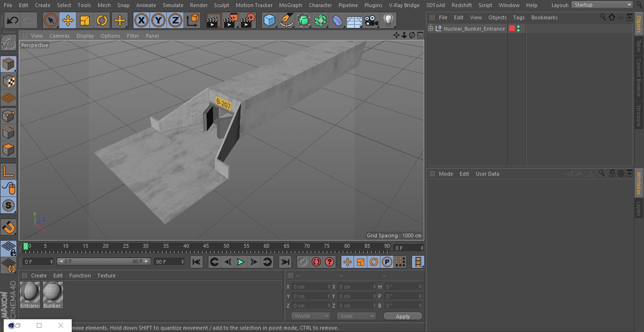Click the X position input field
644x332 pixels.
(x=311, y=287)
